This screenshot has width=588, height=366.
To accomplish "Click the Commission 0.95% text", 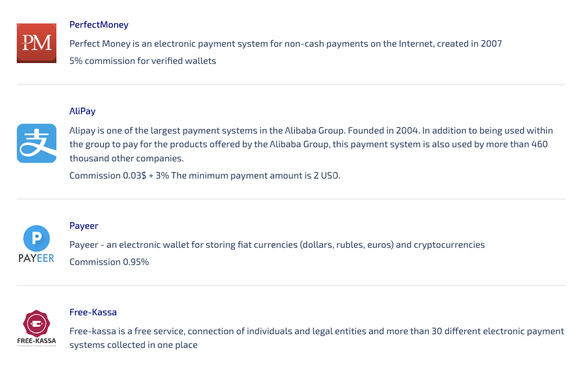I will (x=109, y=262).
